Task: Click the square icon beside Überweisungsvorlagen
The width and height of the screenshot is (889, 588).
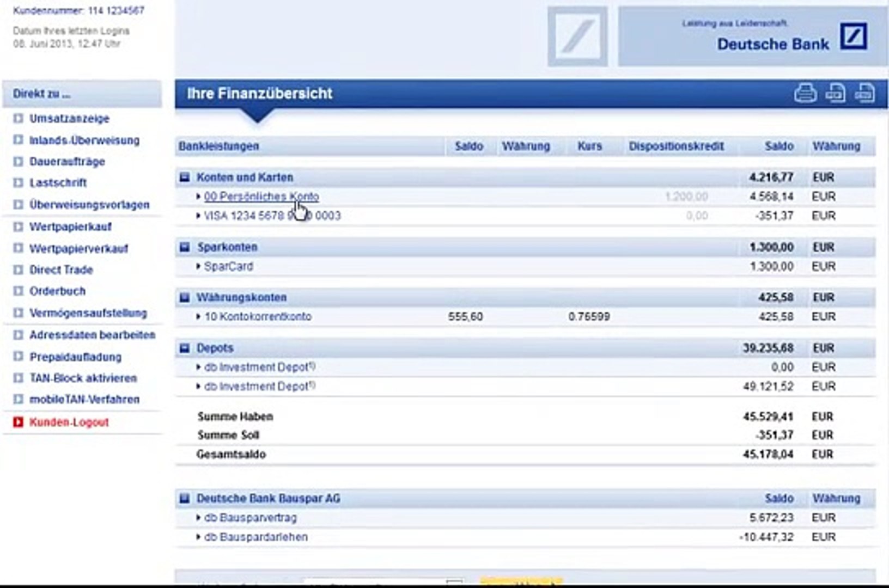Action: point(19,205)
